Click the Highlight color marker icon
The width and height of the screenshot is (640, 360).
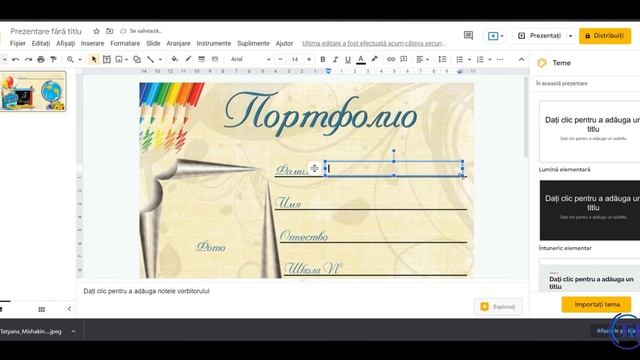pyautogui.click(x=374, y=59)
